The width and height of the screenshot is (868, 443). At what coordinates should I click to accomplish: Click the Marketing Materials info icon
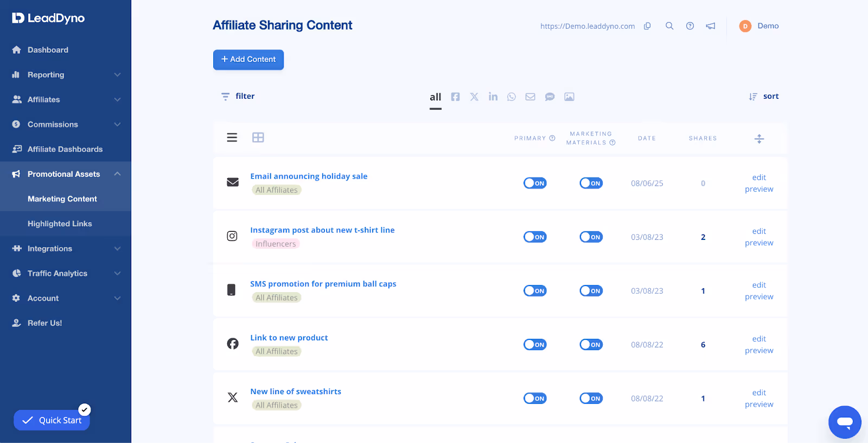coord(612,143)
